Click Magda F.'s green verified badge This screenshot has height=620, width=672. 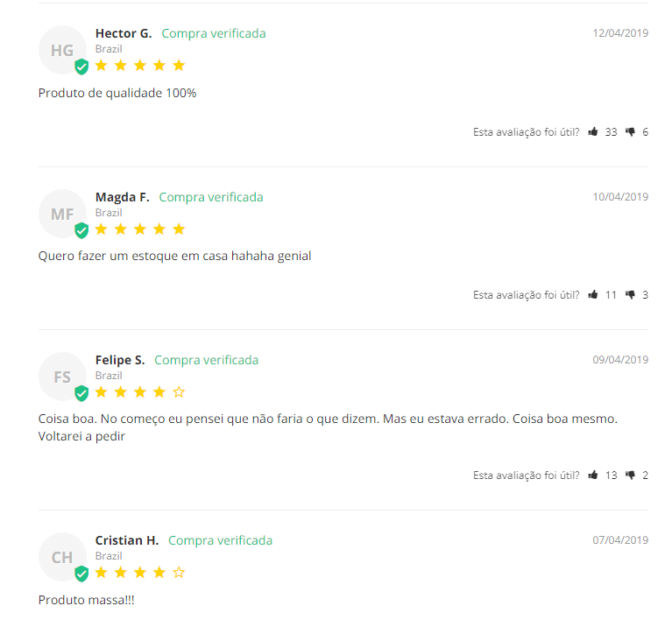click(81, 230)
